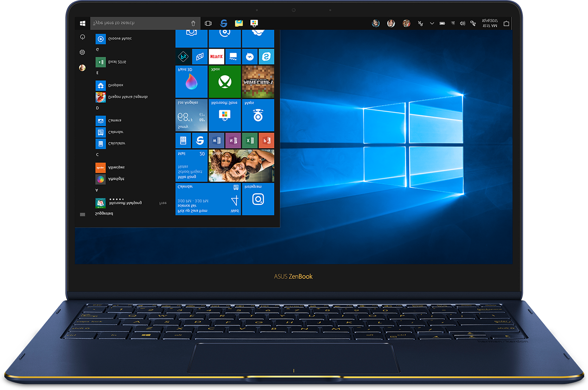Screen dimensions: 588x390
Task: Click the "Free" label beside Microsoft Mahjong
Action: (163, 203)
